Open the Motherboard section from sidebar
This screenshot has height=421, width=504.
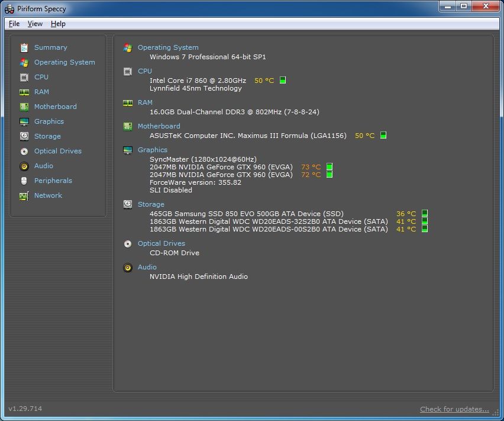point(56,107)
